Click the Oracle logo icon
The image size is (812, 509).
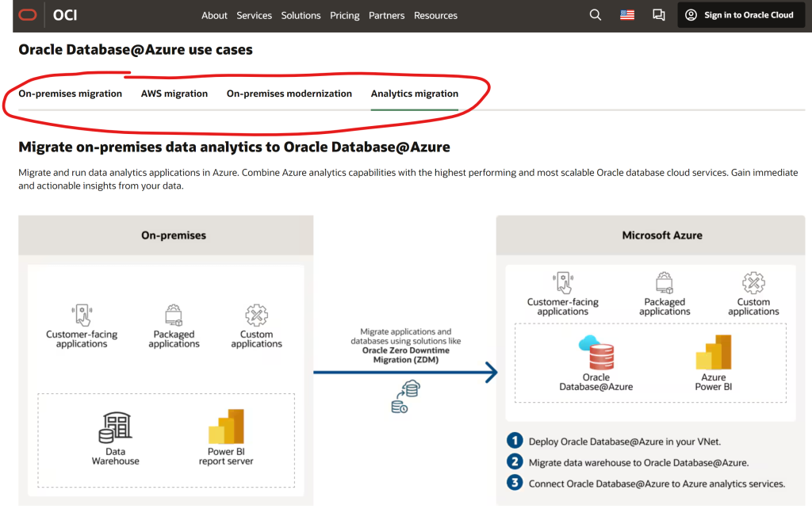click(29, 15)
